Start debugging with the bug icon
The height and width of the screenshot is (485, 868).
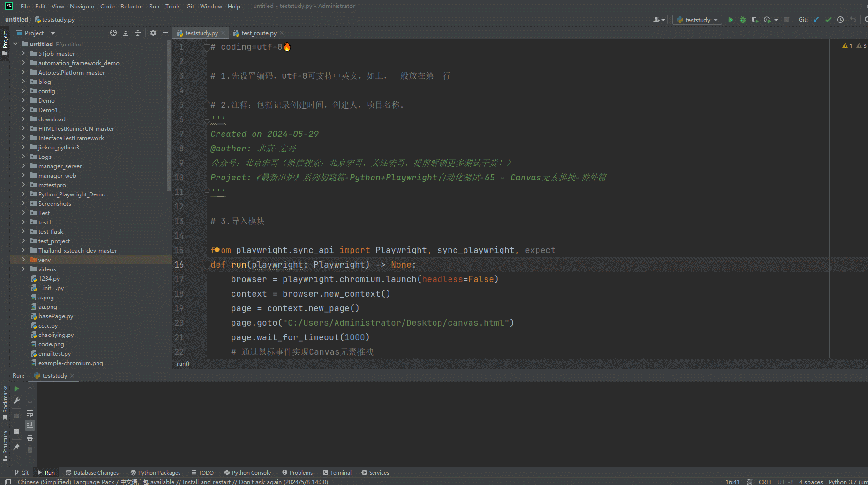743,20
